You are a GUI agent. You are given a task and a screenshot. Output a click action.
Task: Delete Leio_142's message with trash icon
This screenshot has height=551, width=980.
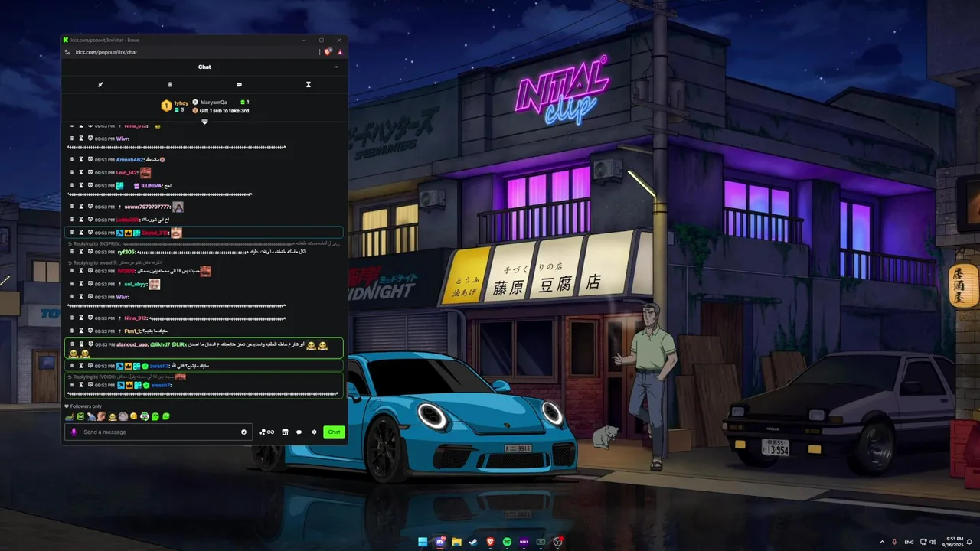pos(72,173)
